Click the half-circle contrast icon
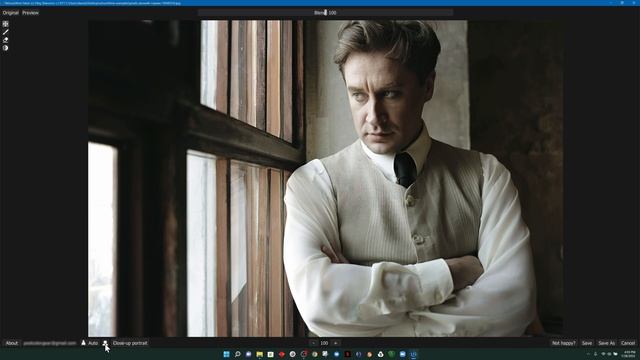The image size is (640, 360). coord(5,48)
